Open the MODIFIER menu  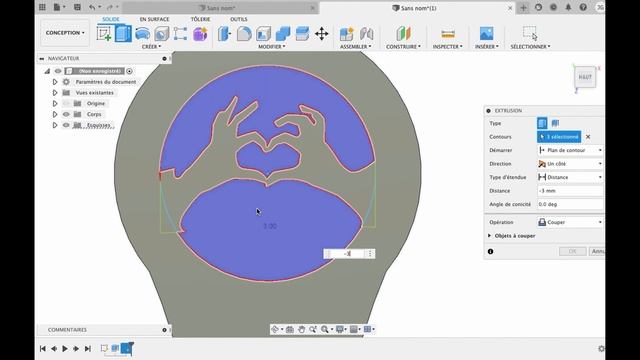pos(272,47)
